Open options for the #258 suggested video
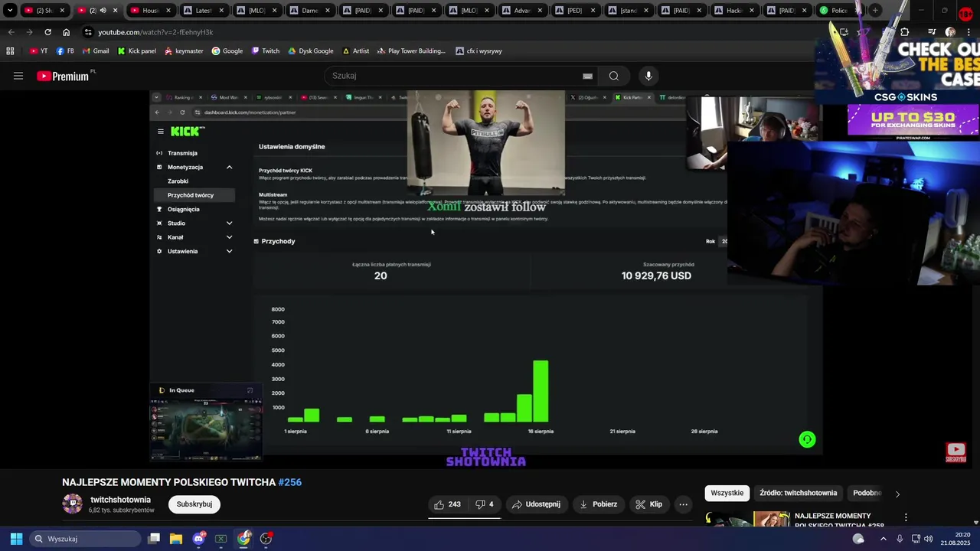 pos(906,517)
